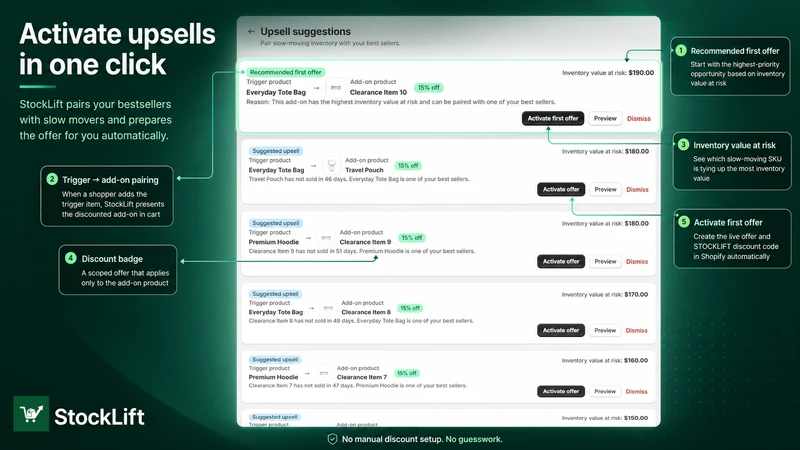Click the shield icon beside No manual discount setup
This screenshot has width=800, height=450.
(x=332, y=439)
